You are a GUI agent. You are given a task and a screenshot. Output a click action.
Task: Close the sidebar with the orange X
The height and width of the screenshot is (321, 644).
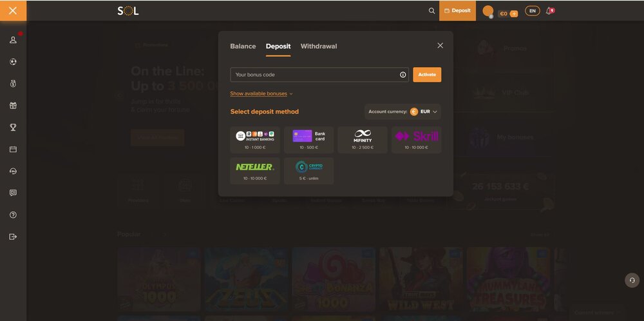coord(13,11)
